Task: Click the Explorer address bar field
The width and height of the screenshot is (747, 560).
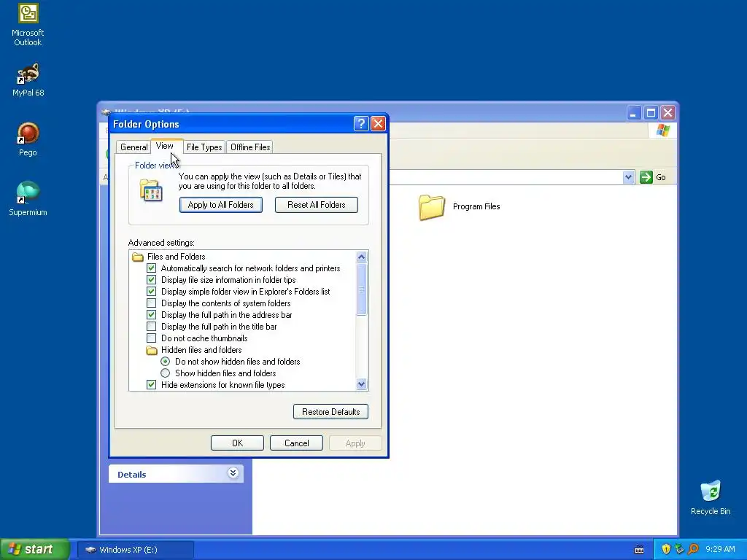Action: pyautogui.click(x=505, y=177)
